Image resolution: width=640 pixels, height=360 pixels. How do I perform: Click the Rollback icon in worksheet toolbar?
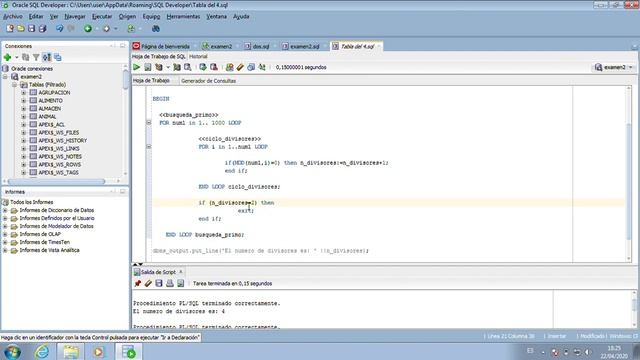tap(213, 67)
